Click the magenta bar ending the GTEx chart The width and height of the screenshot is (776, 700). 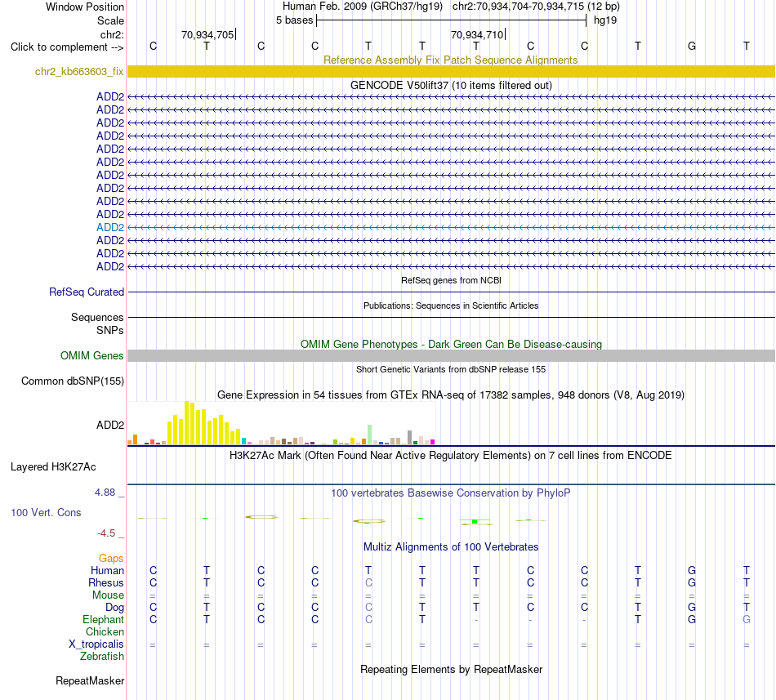click(x=432, y=442)
